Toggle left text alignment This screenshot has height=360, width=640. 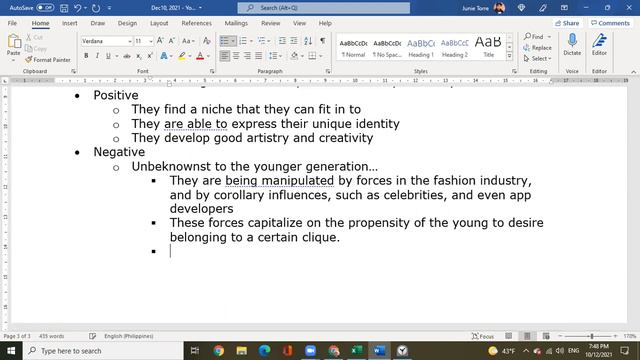click(224, 56)
